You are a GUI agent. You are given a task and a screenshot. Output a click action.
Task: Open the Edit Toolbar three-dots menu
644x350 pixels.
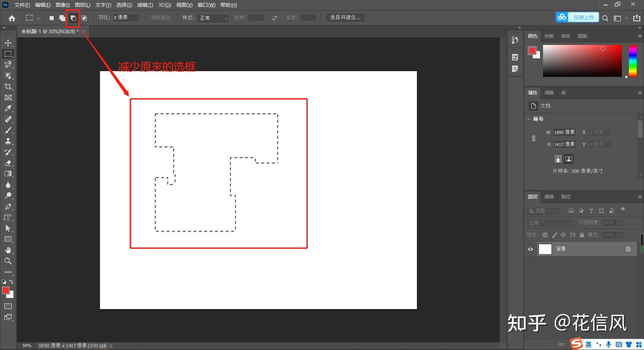pyautogui.click(x=8, y=272)
